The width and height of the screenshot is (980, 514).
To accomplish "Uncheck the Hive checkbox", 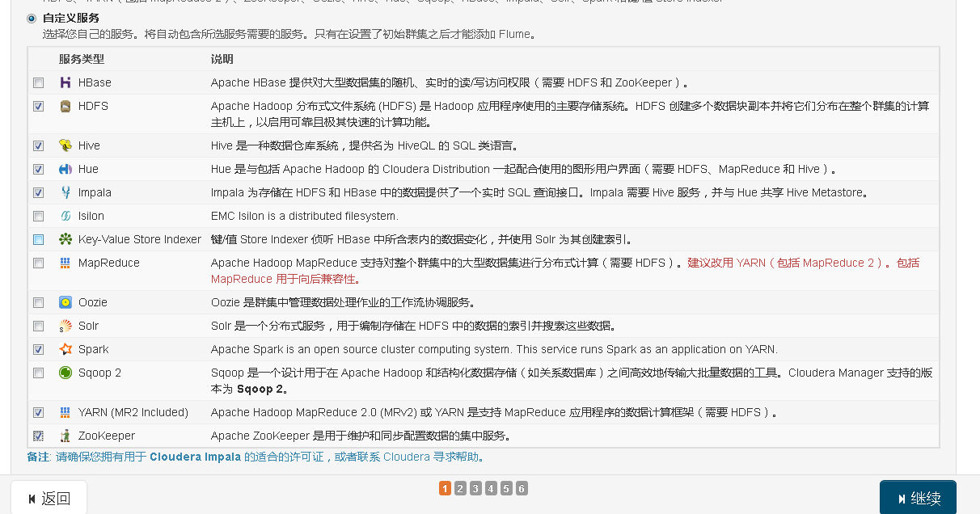I will coord(39,146).
